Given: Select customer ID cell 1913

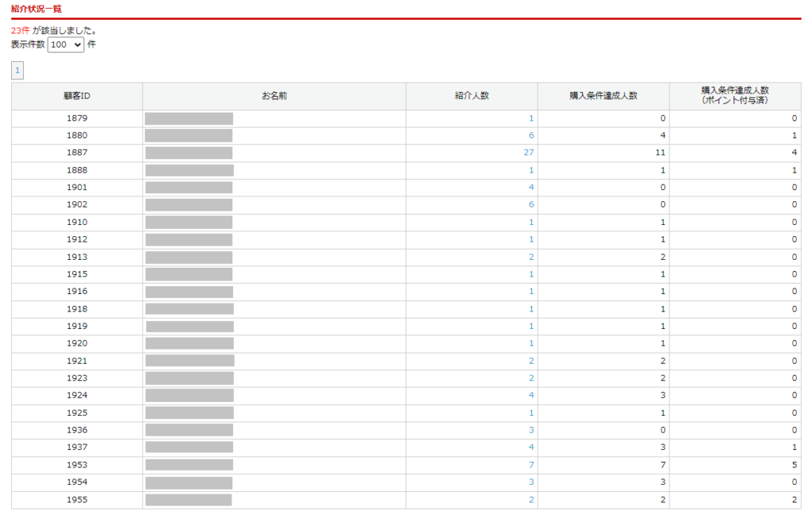Looking at the screenshot, I should [77, 258].
